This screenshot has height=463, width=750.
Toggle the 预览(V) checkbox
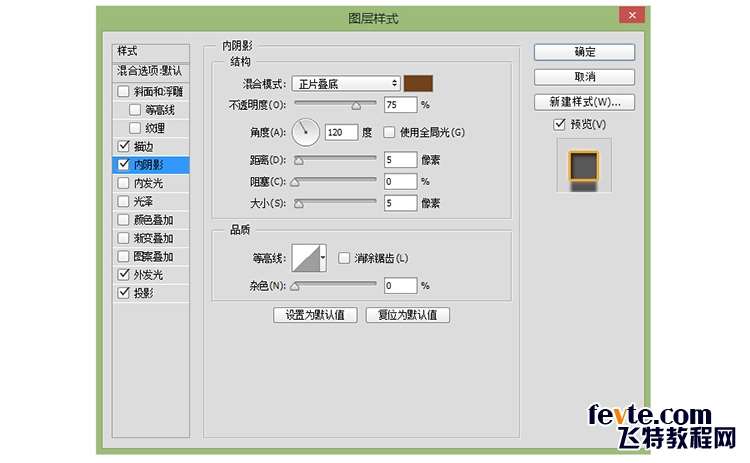(559, 124)
